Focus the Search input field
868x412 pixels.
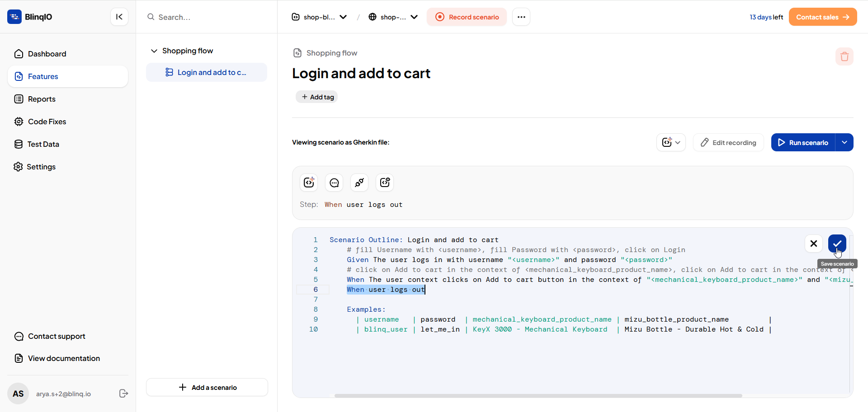[x=207, y=17]
